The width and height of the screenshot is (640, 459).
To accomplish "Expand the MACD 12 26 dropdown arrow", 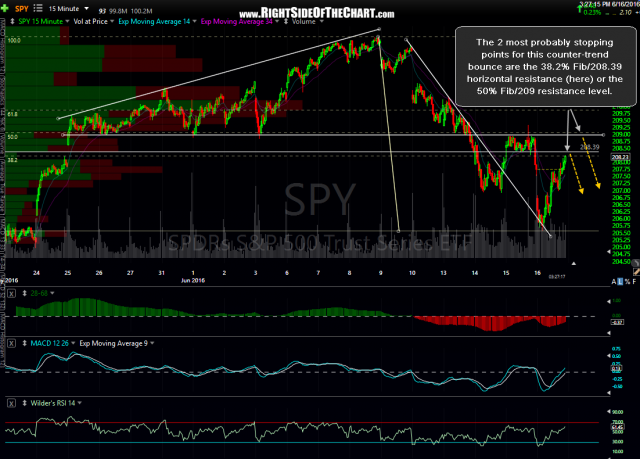I will pos(73,343).
